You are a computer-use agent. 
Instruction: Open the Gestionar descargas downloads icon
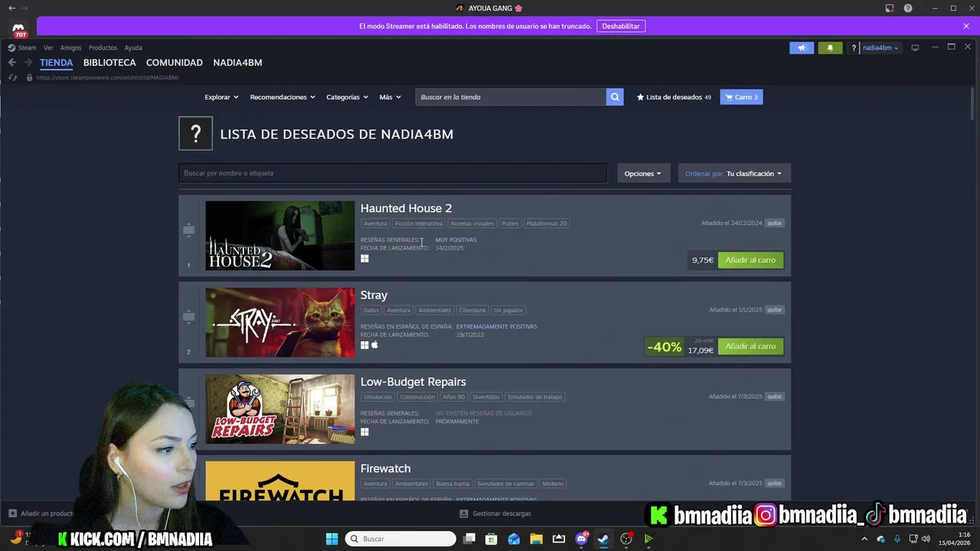point(464,514)
